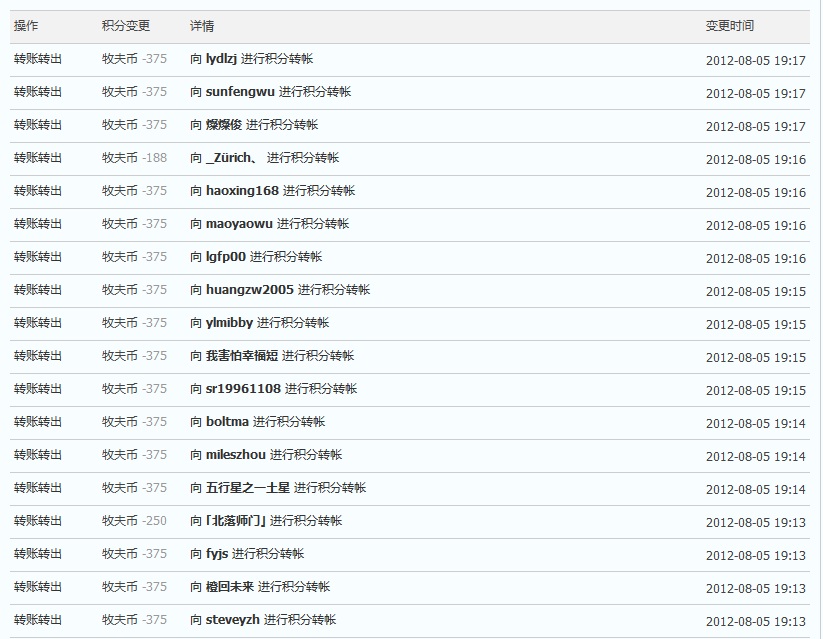The width and height of the screenshot is (823, 639).
Task: Click the 变更时间 column header
Action: (x=730, y=26)
